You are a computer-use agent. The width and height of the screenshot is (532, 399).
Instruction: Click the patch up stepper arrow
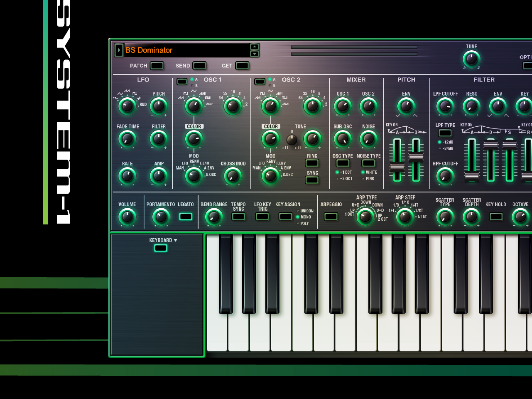(x=255, y=46)
